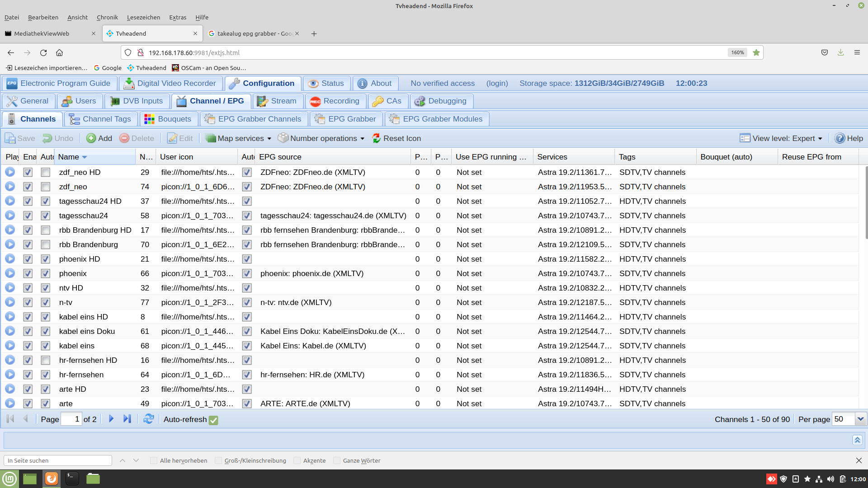The width and height of the screenshot is (868, 488).
Task: Open volume control in system tray
Action: tap(830, 479)
